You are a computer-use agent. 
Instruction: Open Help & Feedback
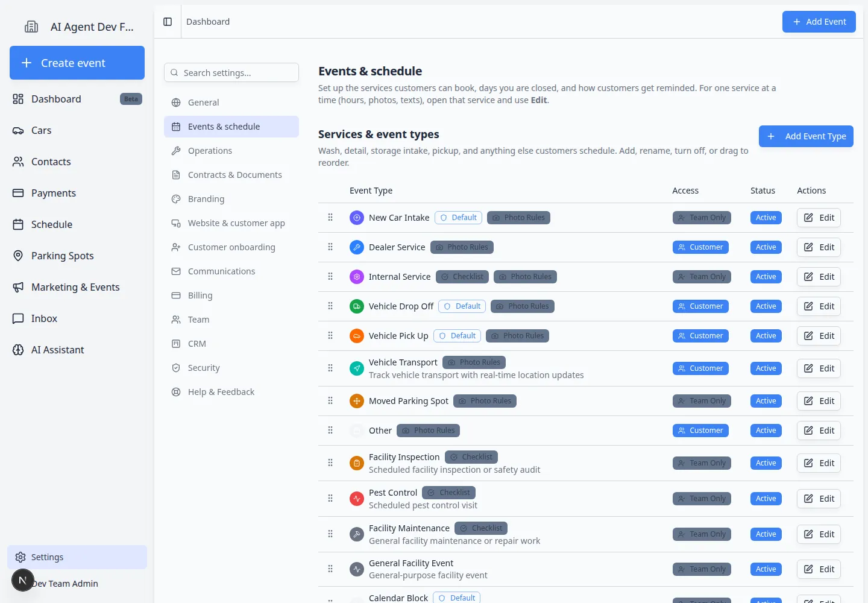231,392
